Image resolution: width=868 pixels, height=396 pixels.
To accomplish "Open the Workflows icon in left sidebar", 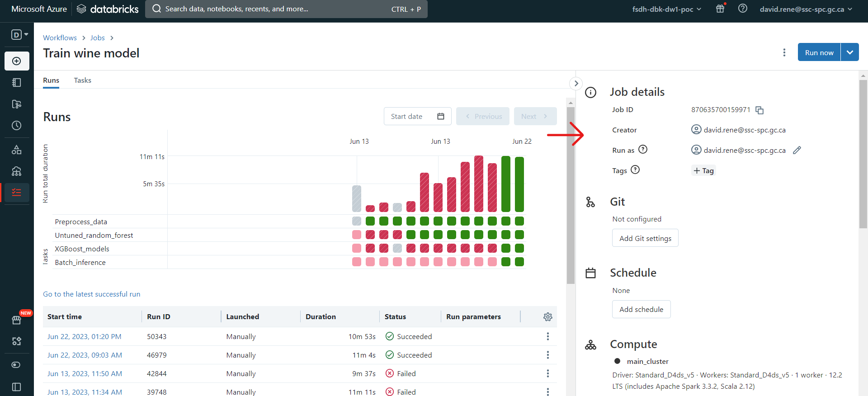I will tap(17, 193).
